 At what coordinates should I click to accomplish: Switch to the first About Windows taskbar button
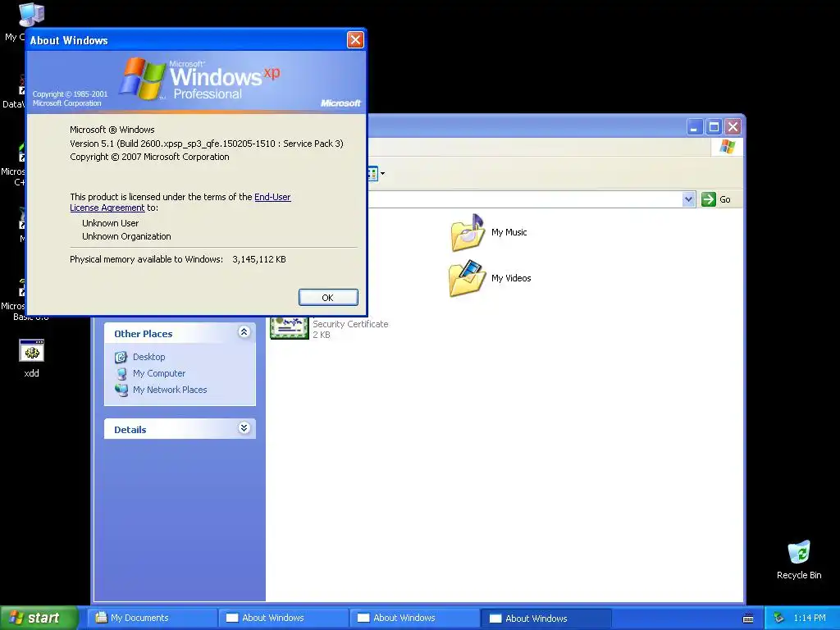pyautogui.click(x=284, y=618)
